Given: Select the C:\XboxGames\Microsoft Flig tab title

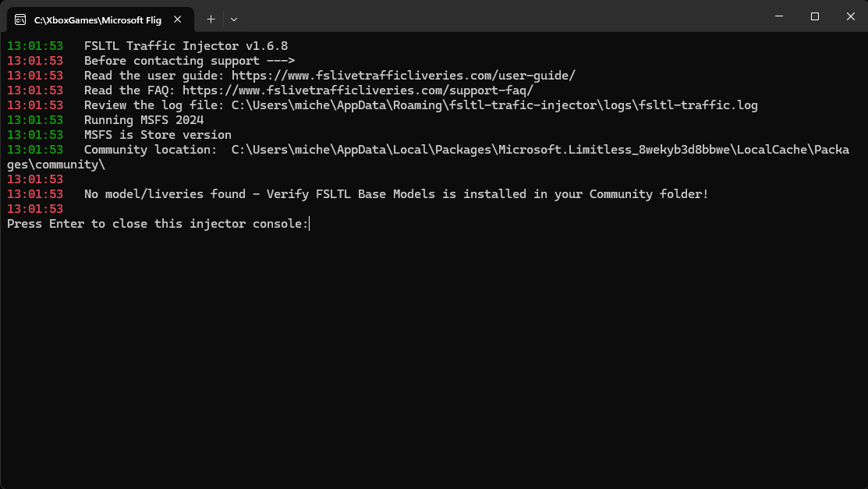Looking at the screenshot, I should (x=97, y=20).
